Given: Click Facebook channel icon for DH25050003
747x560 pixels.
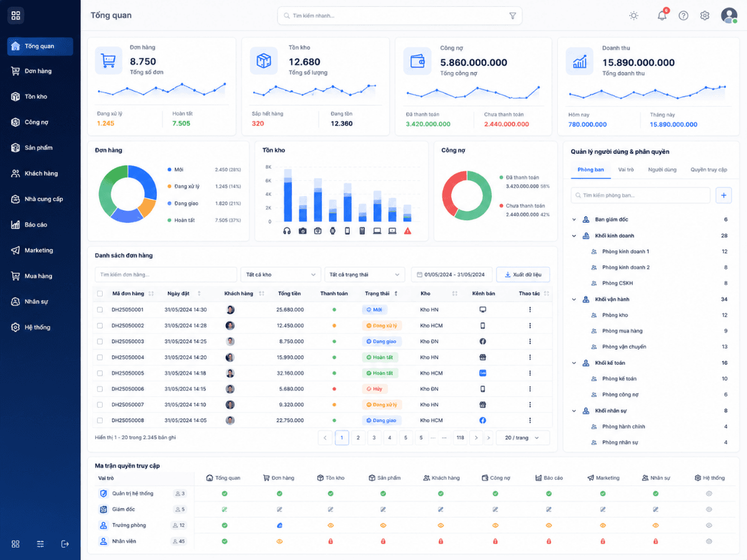Looking at the screenshot, I should [x=482, y=342].
